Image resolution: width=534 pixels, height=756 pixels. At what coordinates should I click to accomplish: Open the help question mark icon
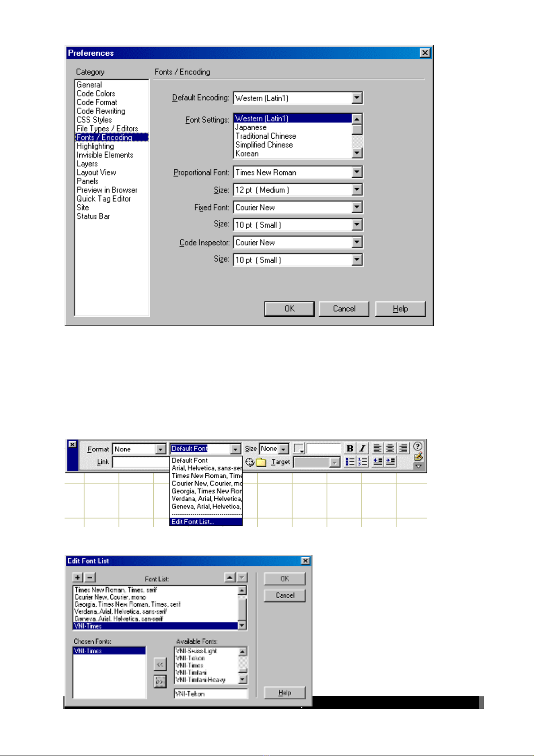point(417,446)
